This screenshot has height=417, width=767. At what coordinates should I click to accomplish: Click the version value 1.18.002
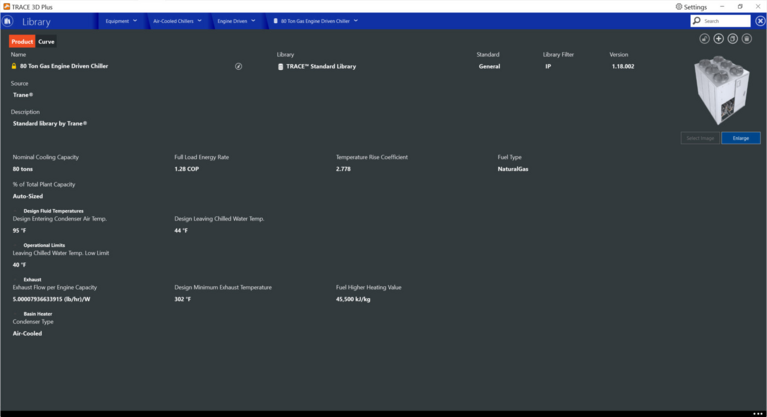click(623, 67)
